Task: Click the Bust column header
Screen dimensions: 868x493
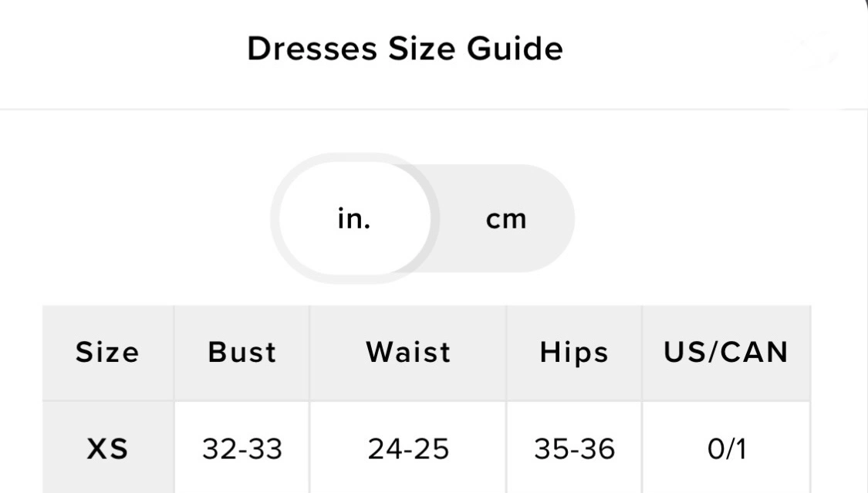Action: click(242, 353)
